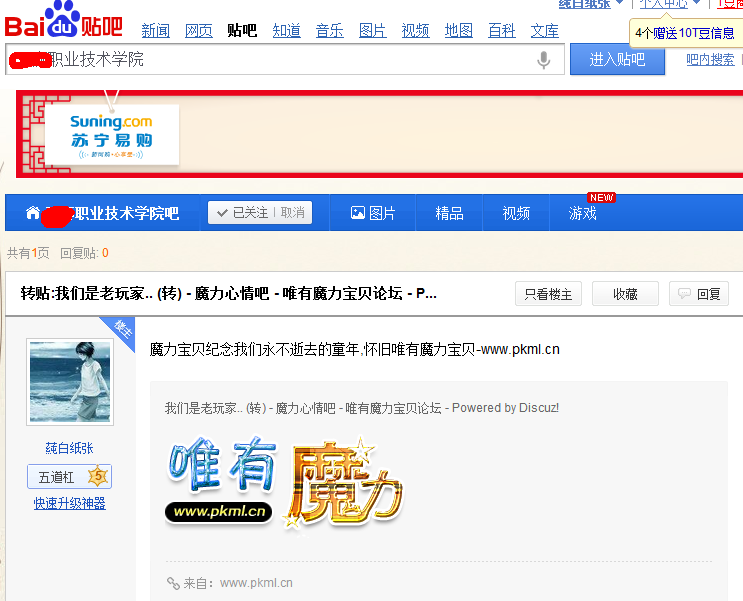The height and width of the screenshot is (601, 743).
Task: Click the 回复 reply button
Action: tap(699, 294)
